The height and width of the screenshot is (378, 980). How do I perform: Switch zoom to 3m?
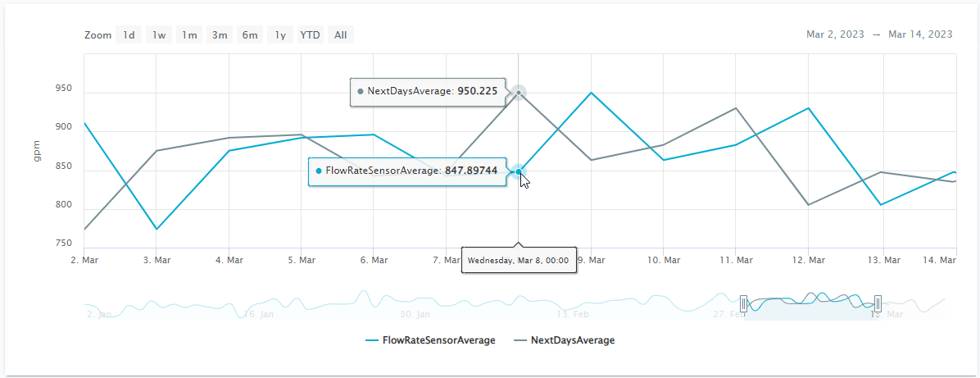click(220, 35)
